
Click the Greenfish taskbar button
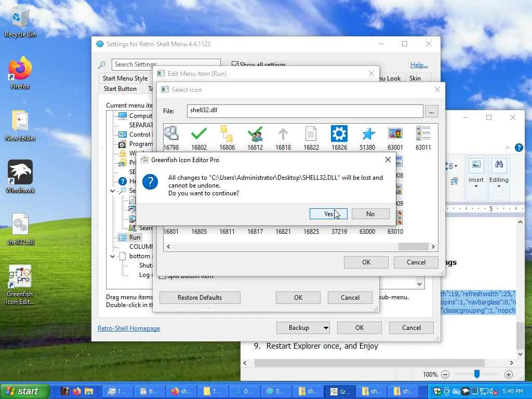[x=341, y=391]
